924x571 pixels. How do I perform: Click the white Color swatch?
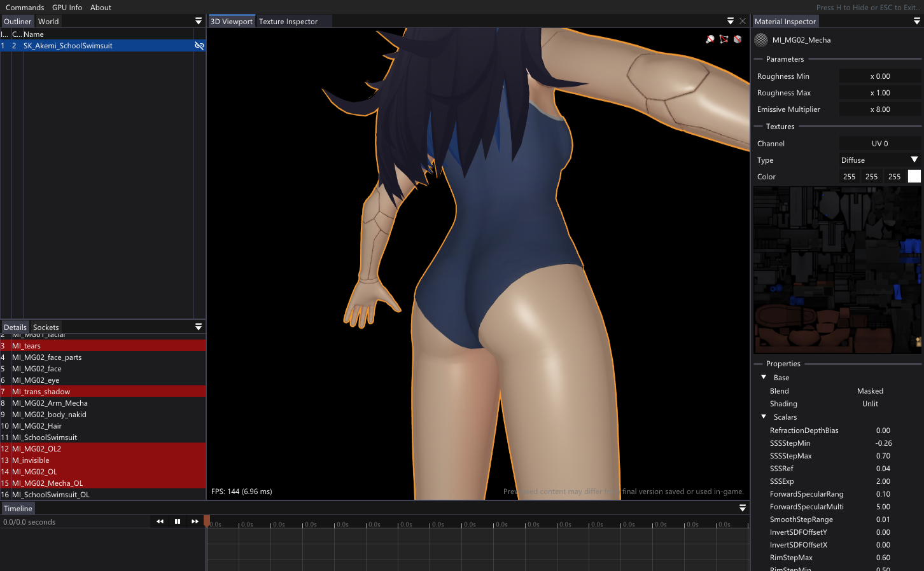tap(914, 177)
